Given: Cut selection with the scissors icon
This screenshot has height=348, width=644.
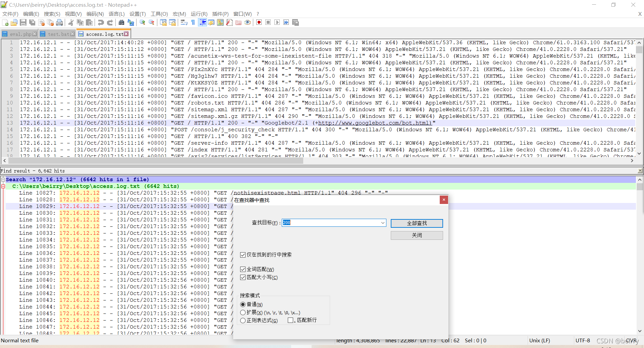Looking at the screenshot, I should [71, 22].
